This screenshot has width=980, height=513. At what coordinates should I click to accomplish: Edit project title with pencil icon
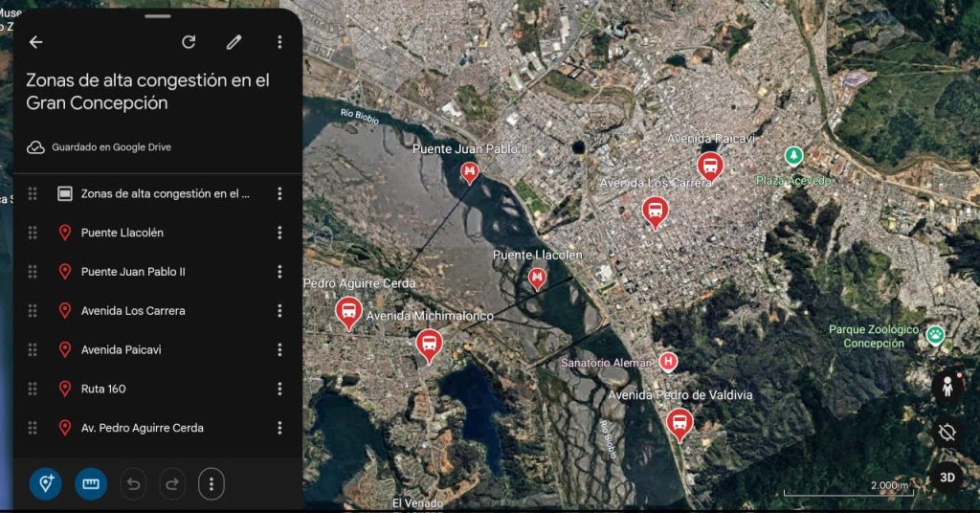click(234, 42)
